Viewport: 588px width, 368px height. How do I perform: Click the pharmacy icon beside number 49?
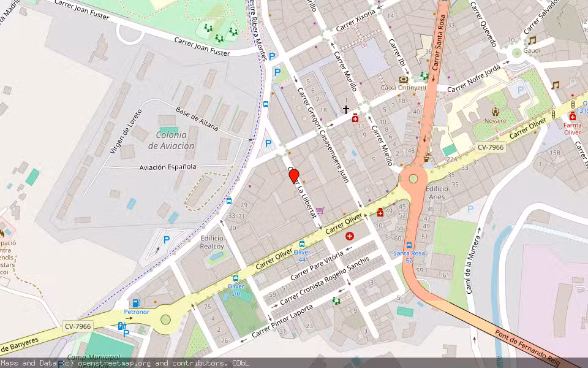coord(380,212)
